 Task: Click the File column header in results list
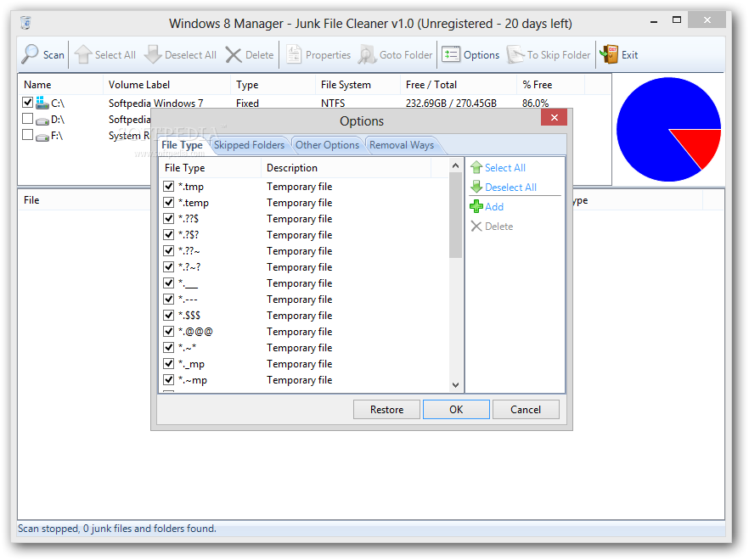point(84,200)
